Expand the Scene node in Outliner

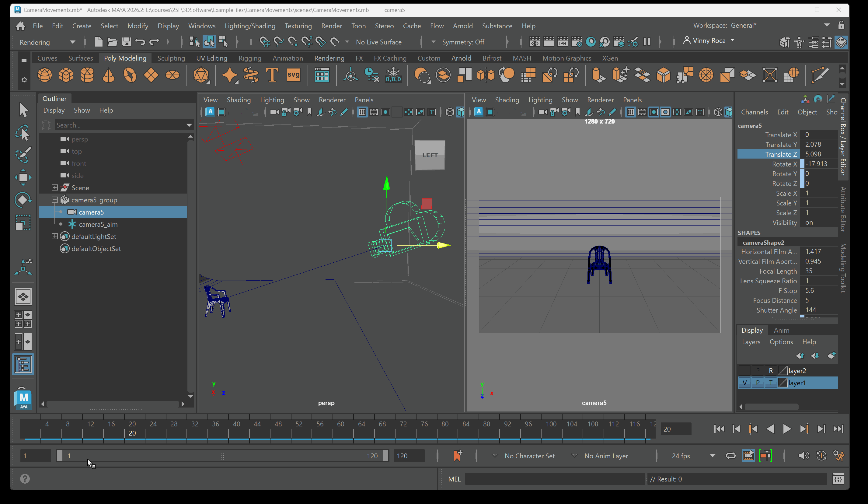click(x=54, y=188)
